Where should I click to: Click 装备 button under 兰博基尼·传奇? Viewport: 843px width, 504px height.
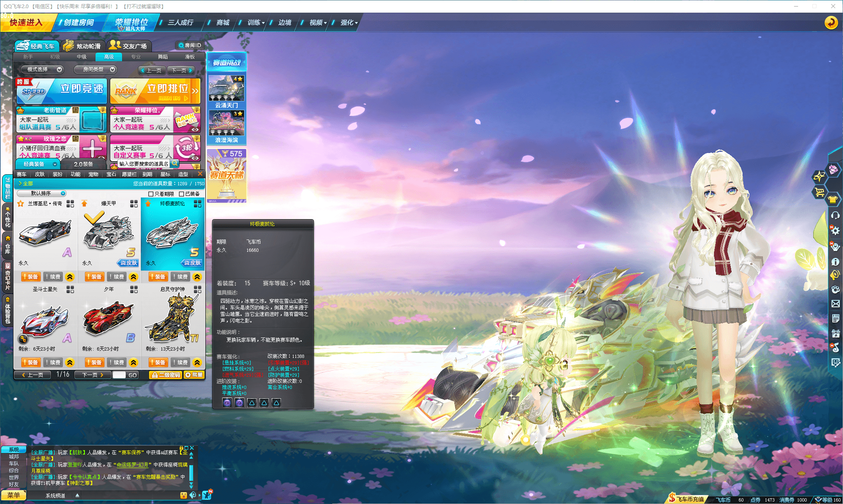pos(31,277)
